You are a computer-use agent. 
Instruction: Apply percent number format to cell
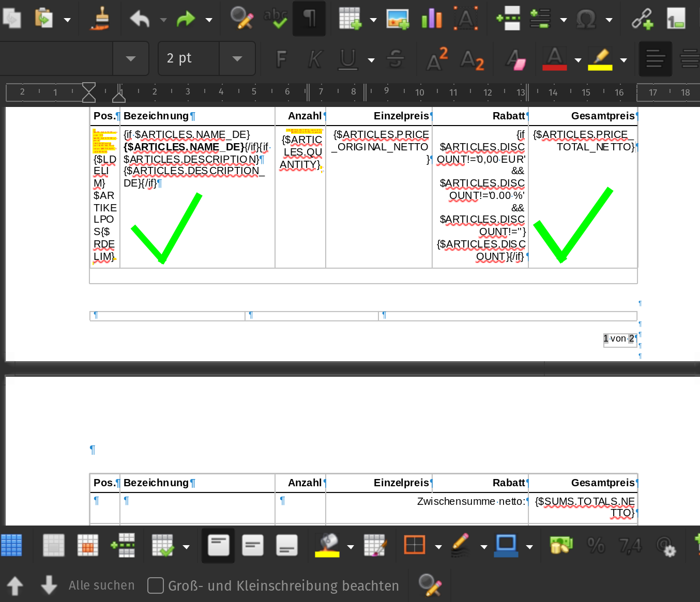click(596, 545)
